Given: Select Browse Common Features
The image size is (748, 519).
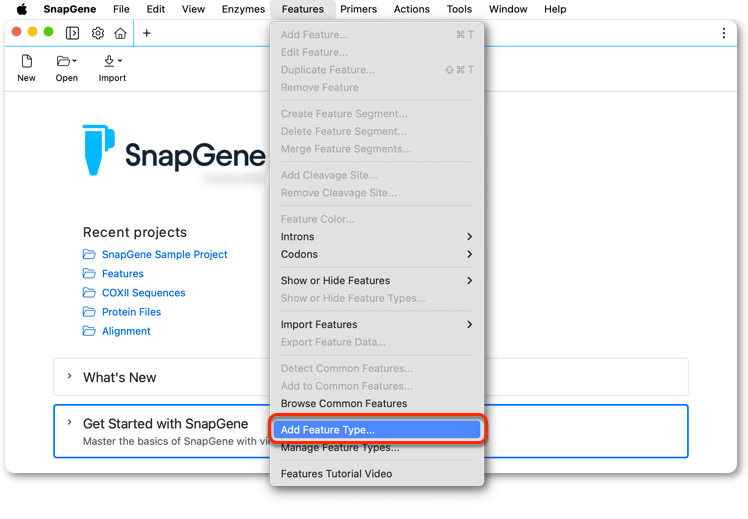Looking at the screenshot, I should (376, 404).
